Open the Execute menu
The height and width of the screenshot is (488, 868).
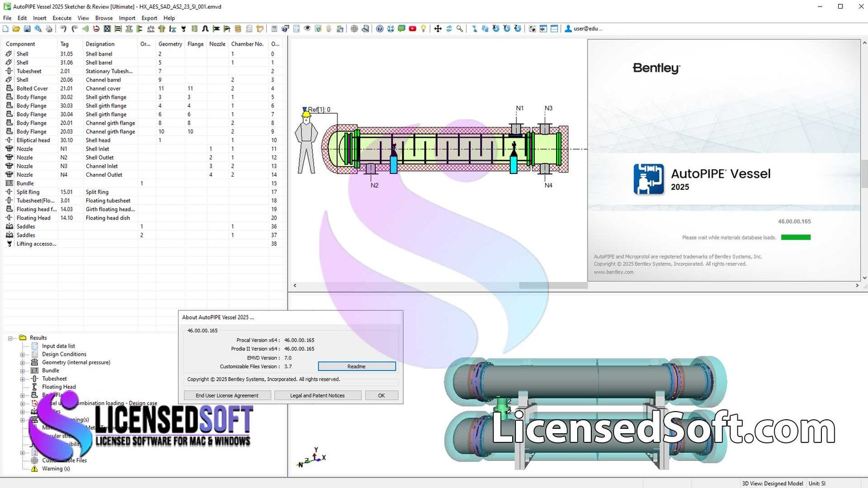[x=62, y=18]
